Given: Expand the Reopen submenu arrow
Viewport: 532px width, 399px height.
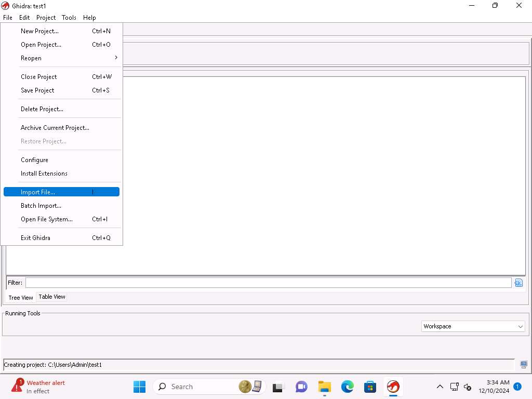Looking at the screenshot, I should [x=116, y=58].
